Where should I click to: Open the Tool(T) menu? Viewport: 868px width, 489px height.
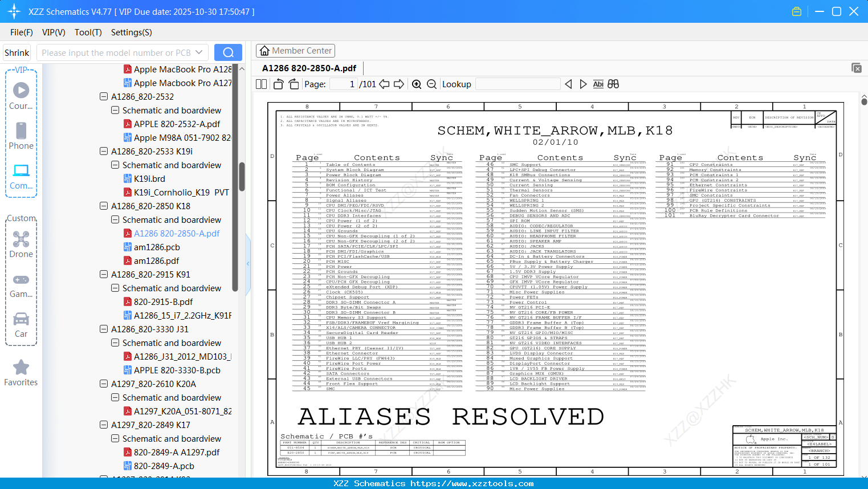88,32
